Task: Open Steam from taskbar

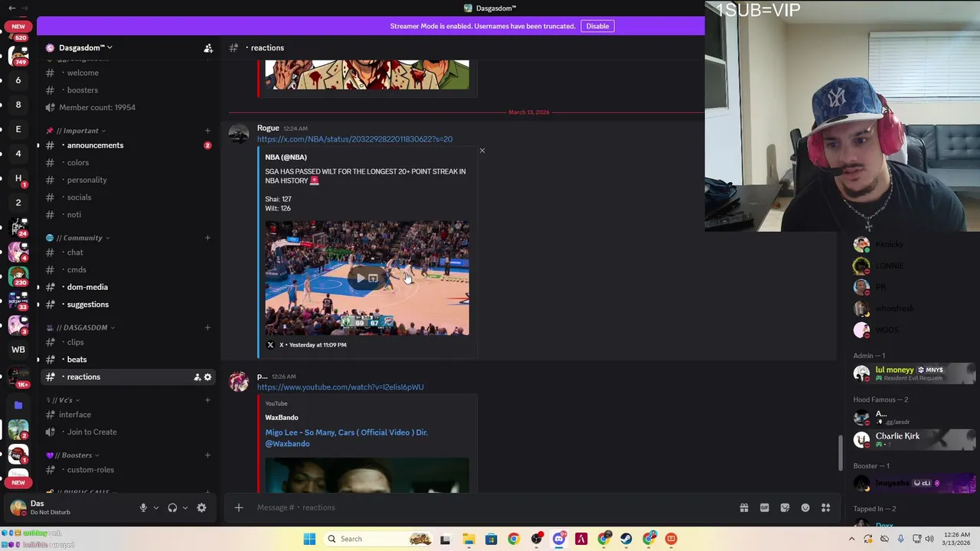Action: (x=626, y=539)
